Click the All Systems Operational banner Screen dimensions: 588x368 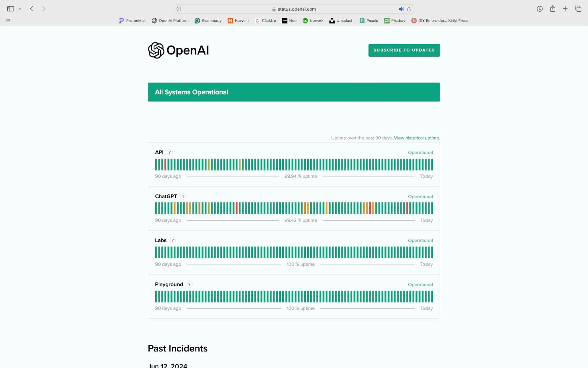tap(294, 92)
